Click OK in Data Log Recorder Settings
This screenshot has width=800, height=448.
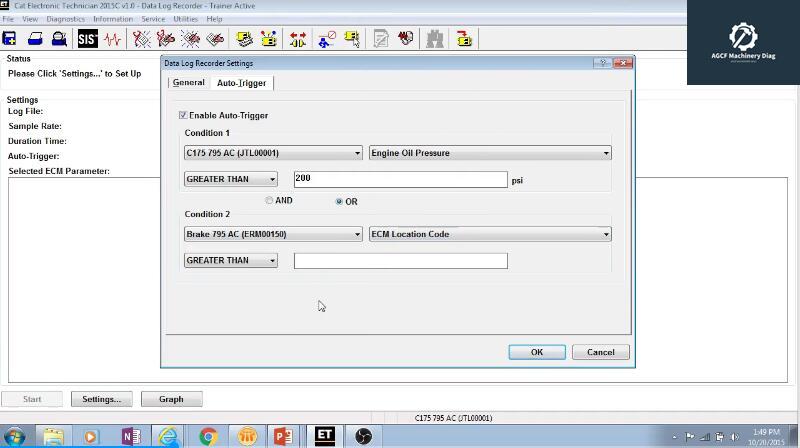[x=537, y=352]
